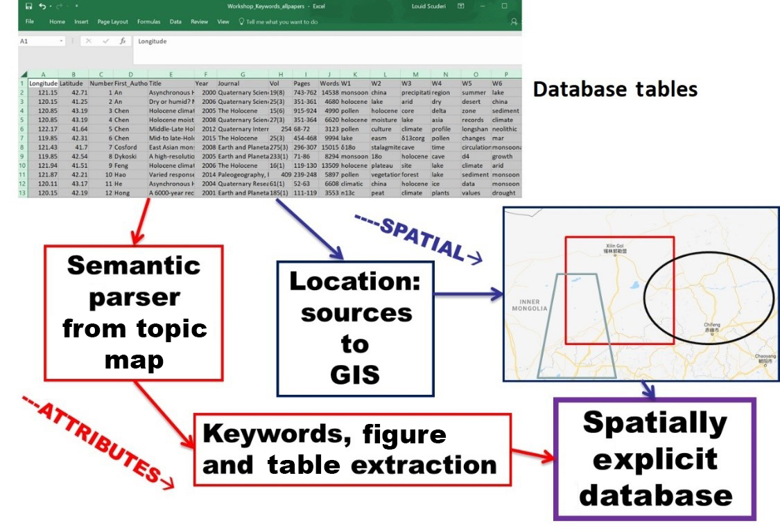Switch to the Data ribbon tab
Viewport: 780px width, 532px height.
pos(175,22)
